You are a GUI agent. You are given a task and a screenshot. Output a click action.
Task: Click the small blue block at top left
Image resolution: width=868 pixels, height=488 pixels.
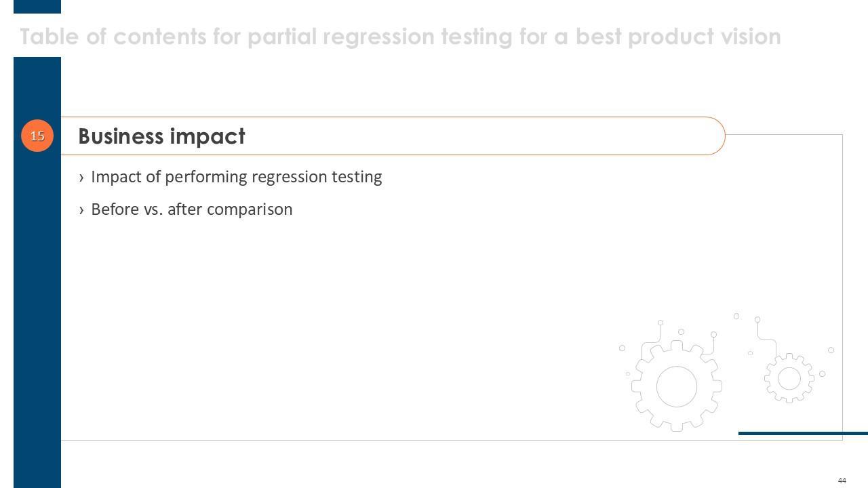pyautogui.click(x=37, y=6)
